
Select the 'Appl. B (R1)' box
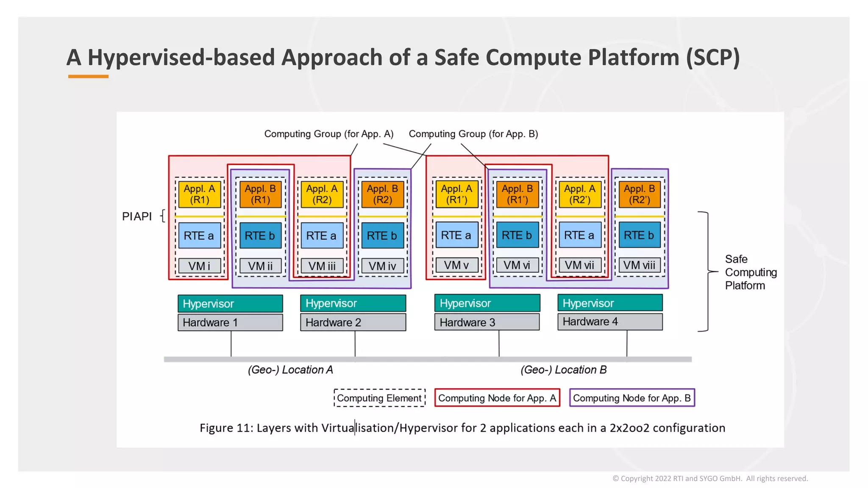click(260, 194)
